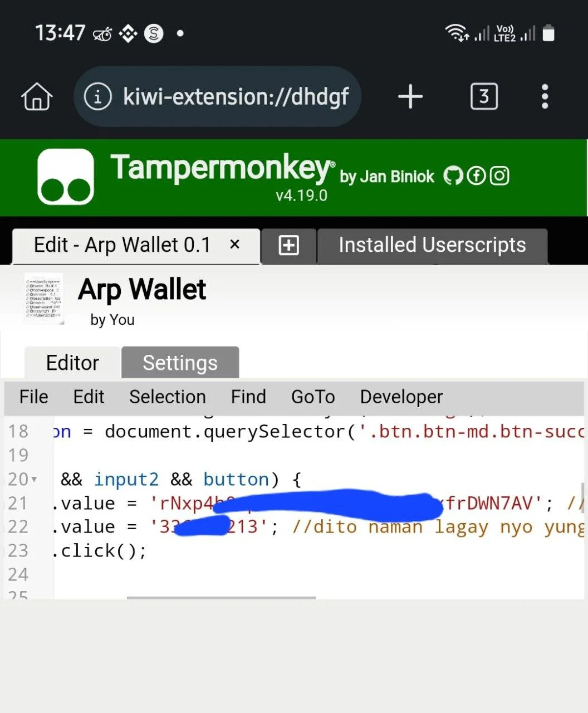
Task: Click the Arp Wallet script thumbnail
Action: click(x=44, y=299)
